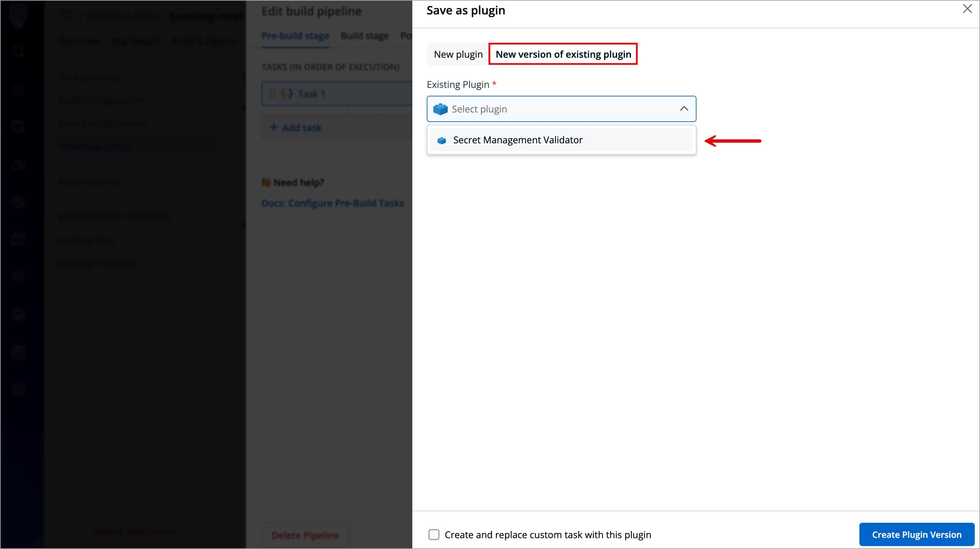980x549 pixels.
Task: Click the Delete Pipeline button
Action: pyautogui.click(x=305, y=535)
